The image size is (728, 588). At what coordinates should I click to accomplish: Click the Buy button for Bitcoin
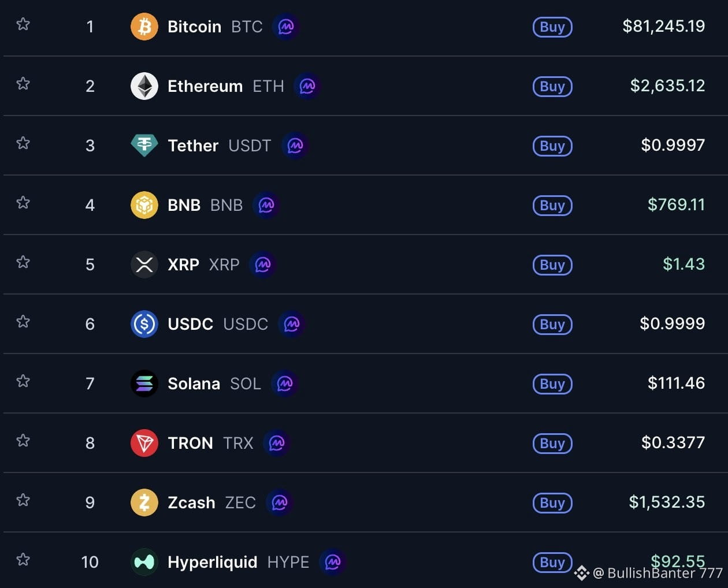(x=552, y=27)
